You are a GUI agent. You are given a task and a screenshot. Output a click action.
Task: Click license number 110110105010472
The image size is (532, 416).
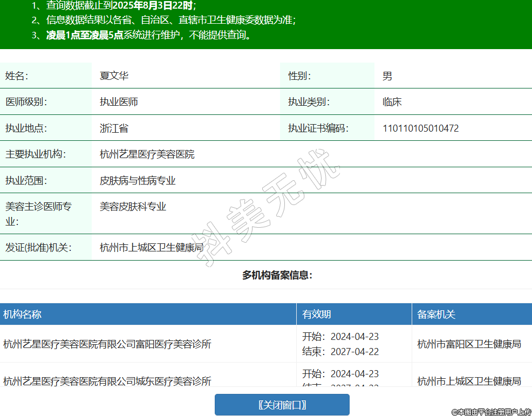420,128
